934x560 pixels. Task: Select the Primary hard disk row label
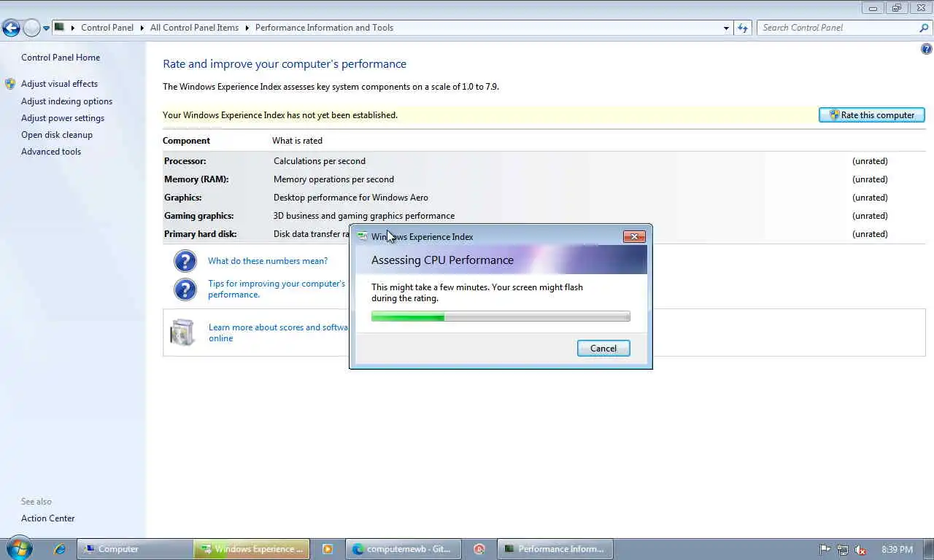click(201, 234)
